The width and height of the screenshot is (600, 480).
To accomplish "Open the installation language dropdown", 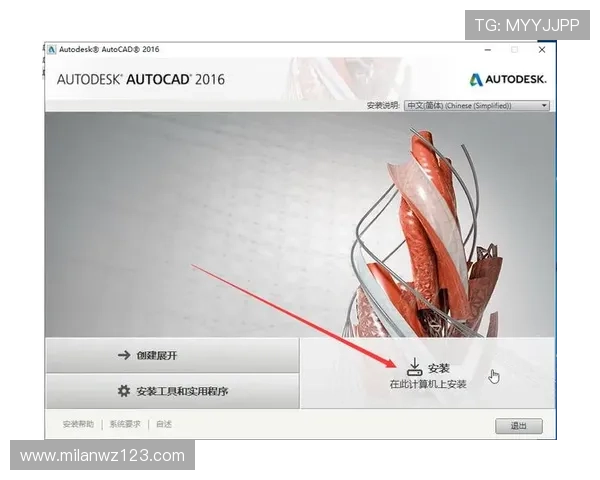I will 476,105.
